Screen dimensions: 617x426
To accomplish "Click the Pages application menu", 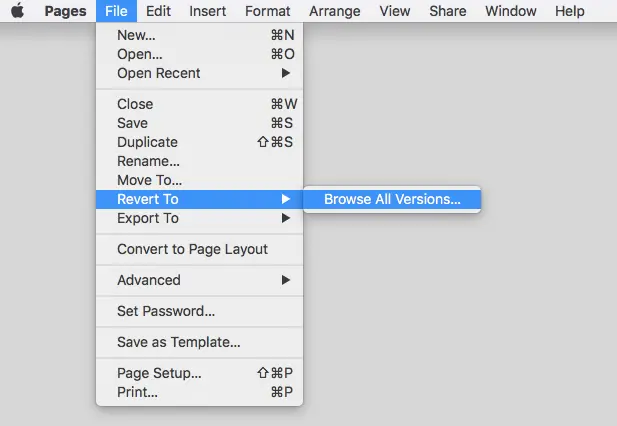I will coord(65,11).
